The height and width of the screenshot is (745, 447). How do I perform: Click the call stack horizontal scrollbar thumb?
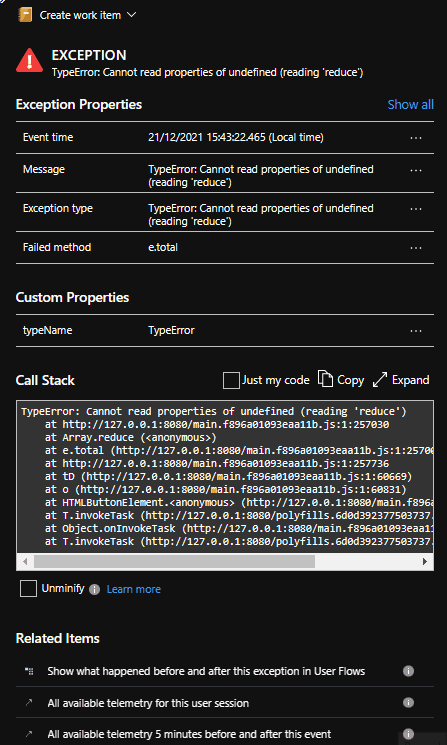174,561
